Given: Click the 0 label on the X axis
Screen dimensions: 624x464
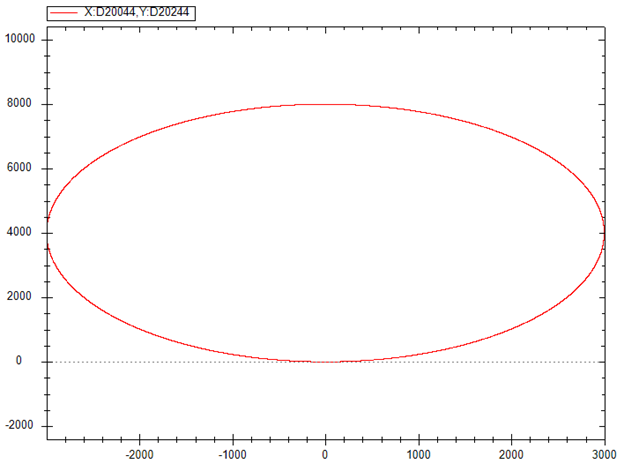Looking at the screenshot, I should [x=325, y=453].
